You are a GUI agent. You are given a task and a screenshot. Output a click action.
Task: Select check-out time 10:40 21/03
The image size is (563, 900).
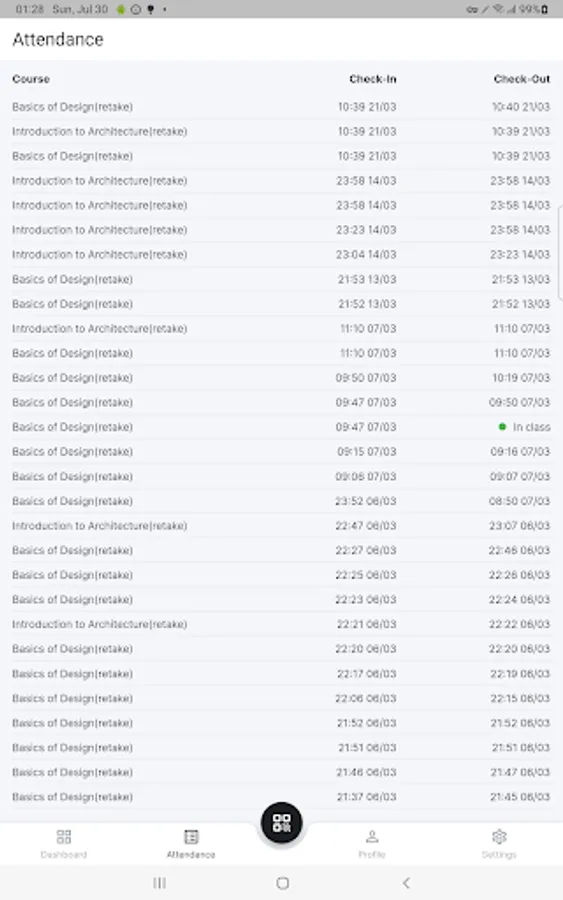[521, 107]
